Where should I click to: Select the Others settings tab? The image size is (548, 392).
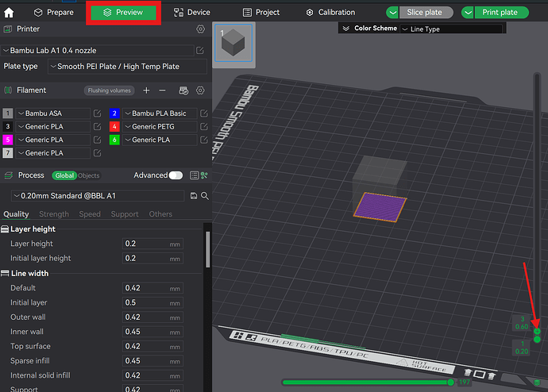click(160, 214)
